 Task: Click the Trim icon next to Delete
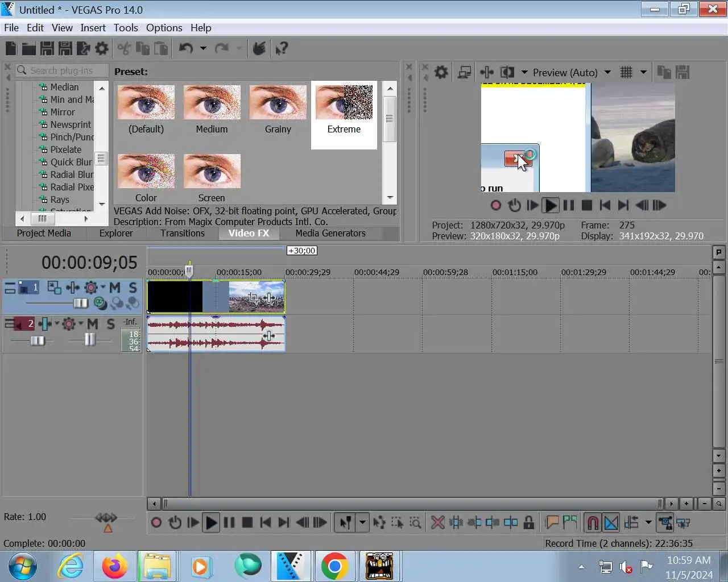(x=456, y=522)
